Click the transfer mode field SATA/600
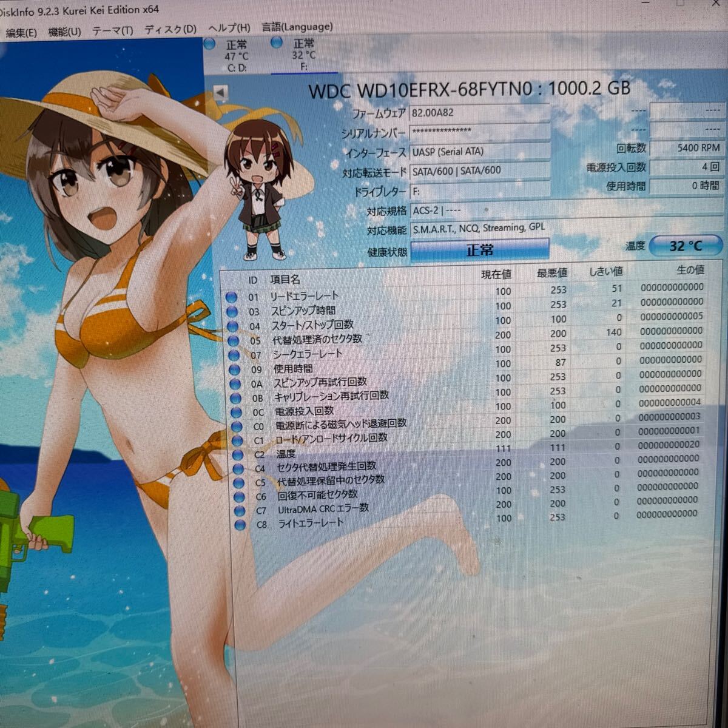The height and width of the screenshot is (728, 728). 479,171
